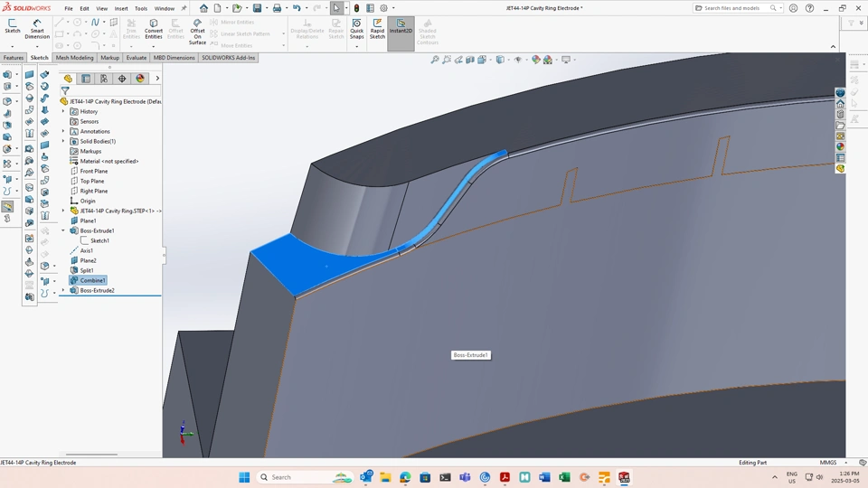Click the Zoom to Fit icon

click(x=435, y=60)
